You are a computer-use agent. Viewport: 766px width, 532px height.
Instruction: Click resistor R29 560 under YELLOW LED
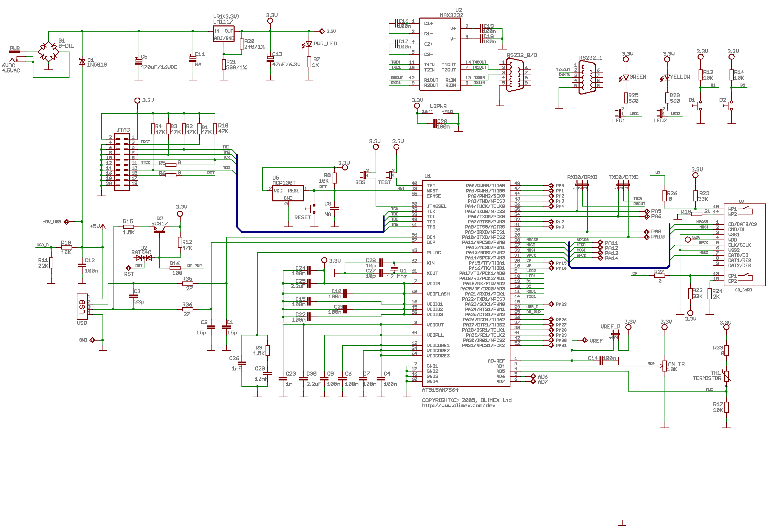[x=667, y=98]
